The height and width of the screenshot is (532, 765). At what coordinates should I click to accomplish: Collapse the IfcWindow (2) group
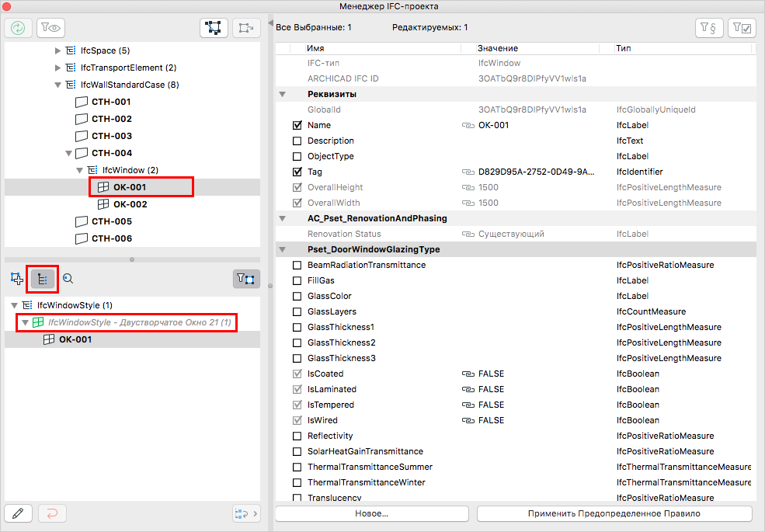coord(79,170)
